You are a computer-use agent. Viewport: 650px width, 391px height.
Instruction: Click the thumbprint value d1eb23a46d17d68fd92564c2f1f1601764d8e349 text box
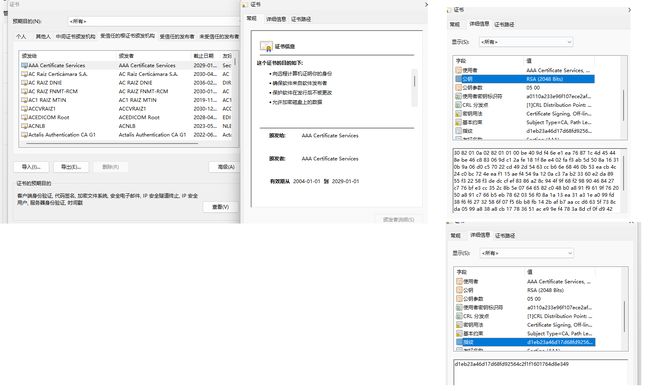tap(541, 372)
